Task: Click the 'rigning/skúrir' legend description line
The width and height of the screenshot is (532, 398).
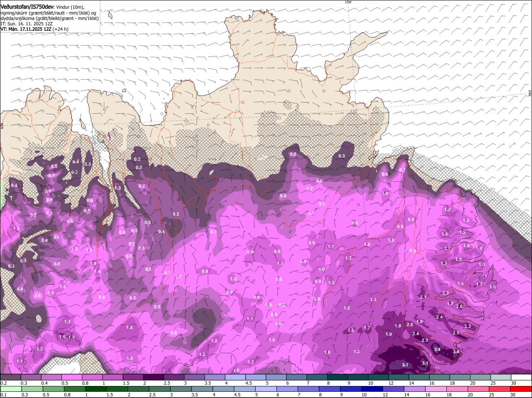Action: pyautogui.click(x=48, y=13)
